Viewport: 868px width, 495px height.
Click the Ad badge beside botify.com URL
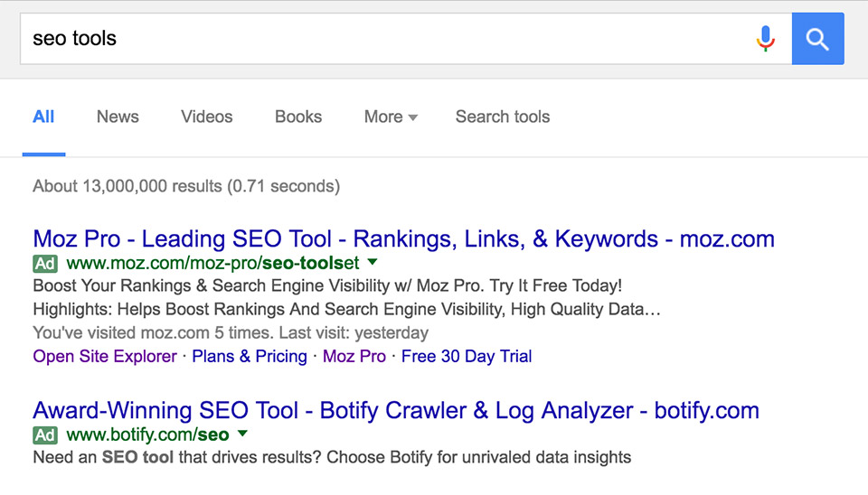[x=45, y=435]
